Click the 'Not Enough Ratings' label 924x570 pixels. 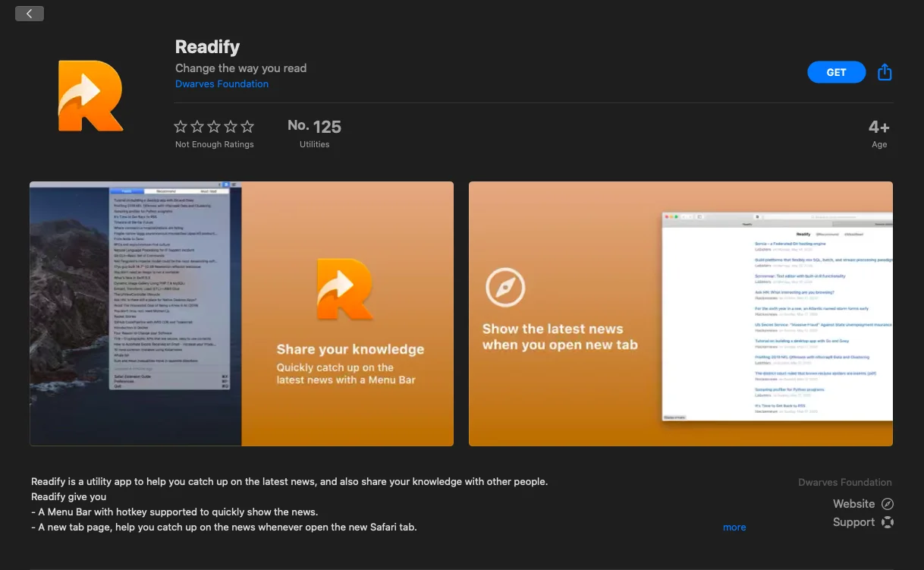(215, 144)
